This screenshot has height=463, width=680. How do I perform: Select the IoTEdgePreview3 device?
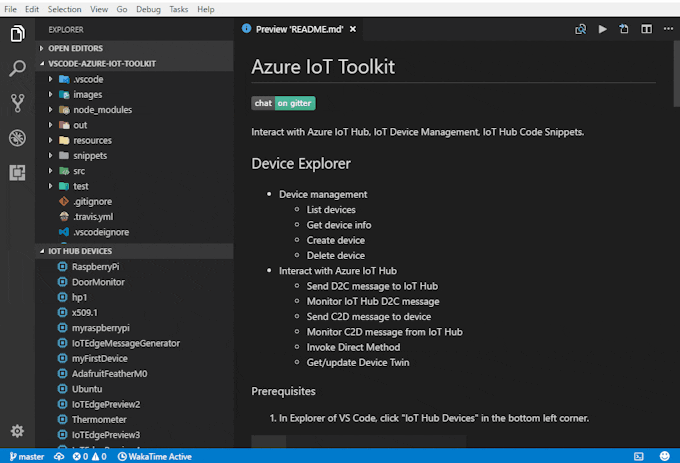point(134,434)
